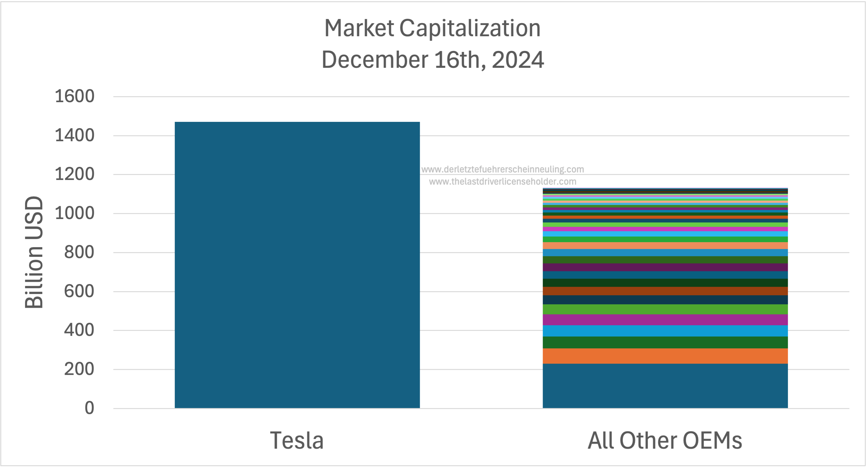Image resolution: width=868 pixels, height=468 pixels.
Task: Click the large orange segment above the base
Action: point(665,356)
